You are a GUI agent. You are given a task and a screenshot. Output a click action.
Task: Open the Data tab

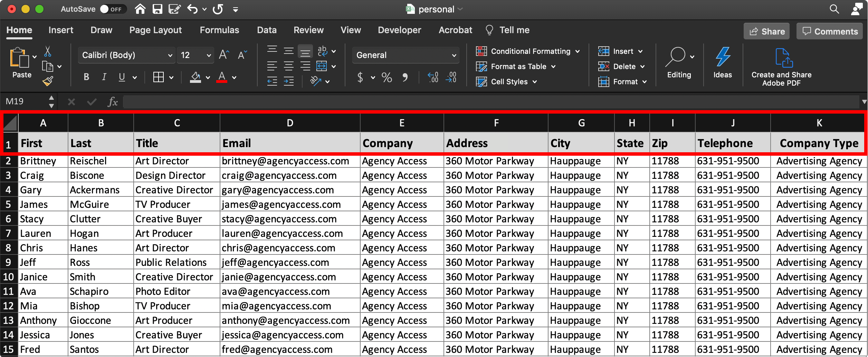(x=267, y=30)
